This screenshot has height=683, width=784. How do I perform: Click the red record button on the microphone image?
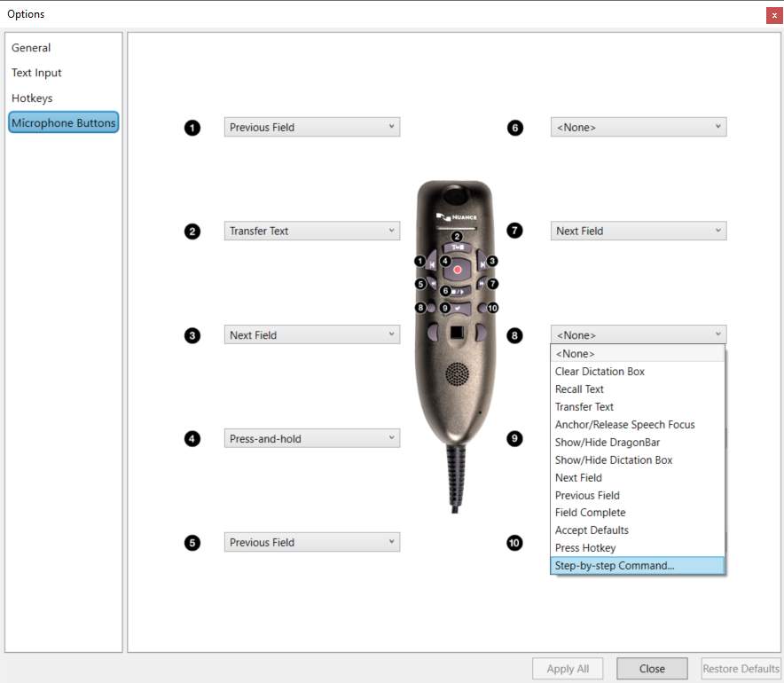click(455, 268)
